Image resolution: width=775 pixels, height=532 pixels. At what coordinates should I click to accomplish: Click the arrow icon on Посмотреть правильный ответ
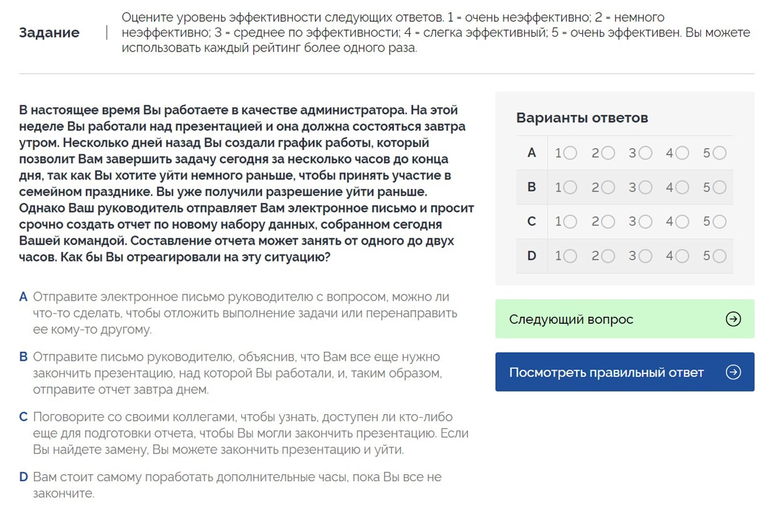tap(733, 371)
